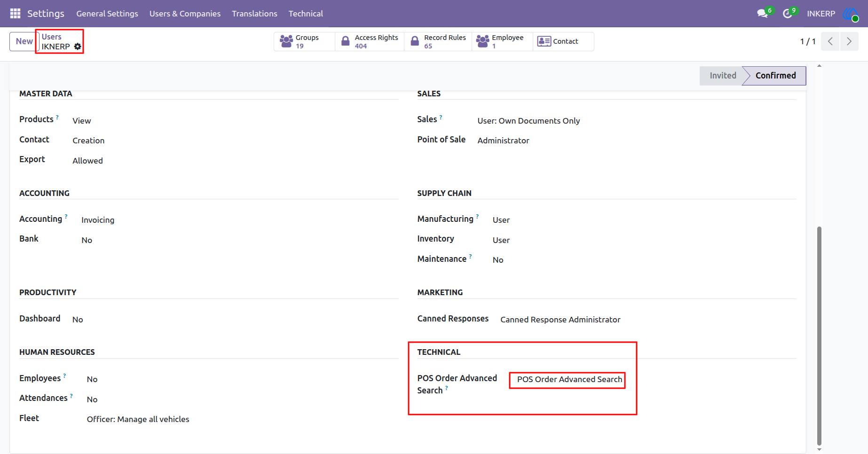Screen dimensions: 868x454
Task: Show help tooltip next to Products
Action: 57,117
